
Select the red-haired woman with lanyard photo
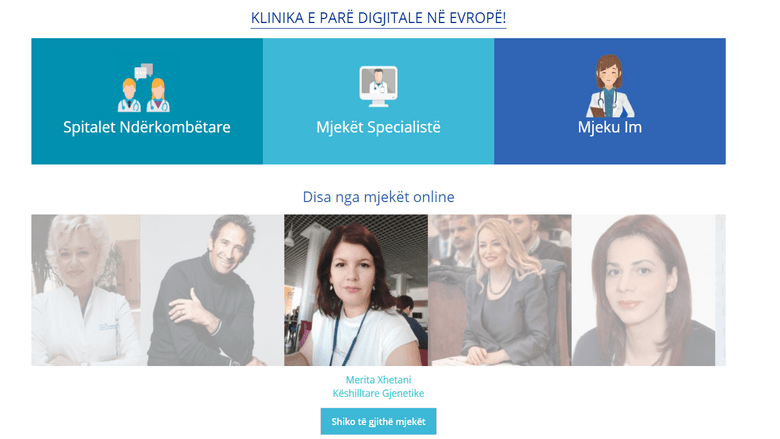[356, 290]
